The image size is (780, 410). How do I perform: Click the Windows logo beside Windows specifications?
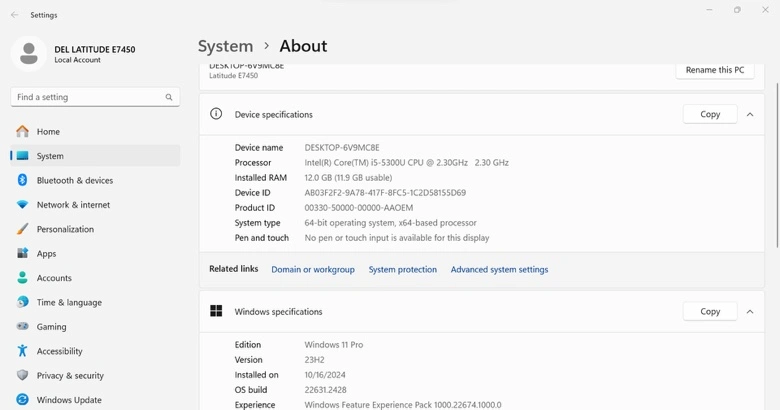coord(216,311)
